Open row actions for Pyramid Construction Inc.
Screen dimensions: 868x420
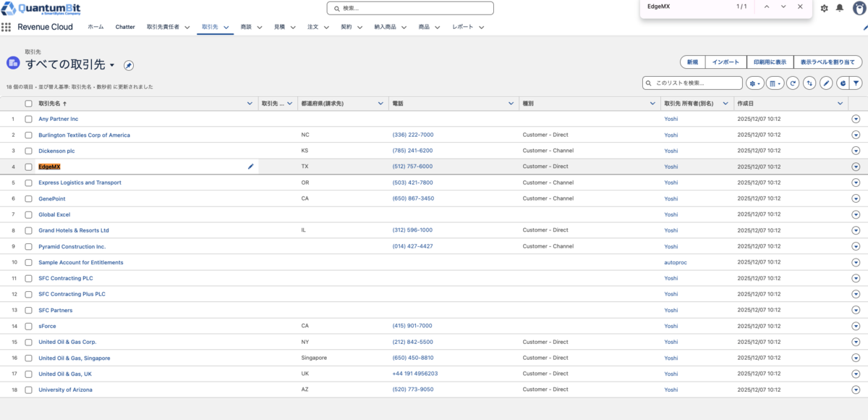[856, 246]
